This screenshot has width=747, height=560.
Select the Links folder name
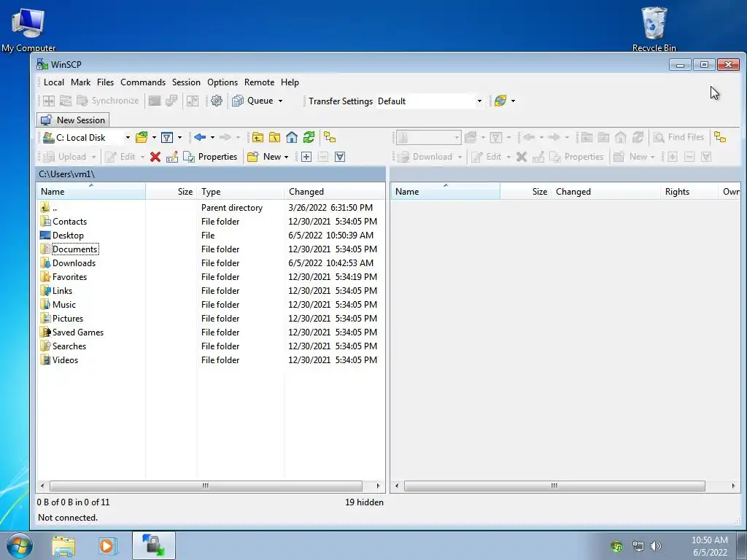(x=63, y=291)
